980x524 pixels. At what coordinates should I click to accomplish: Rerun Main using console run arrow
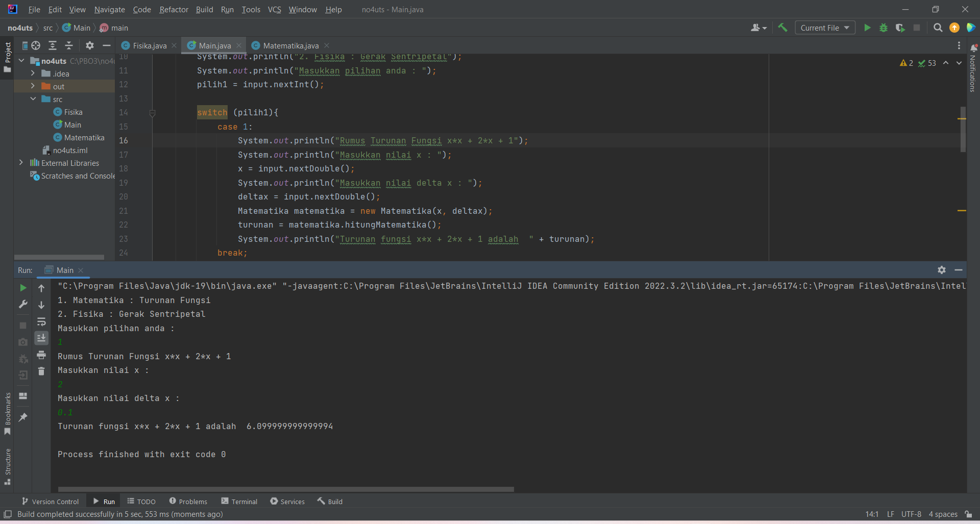point(23,288)
